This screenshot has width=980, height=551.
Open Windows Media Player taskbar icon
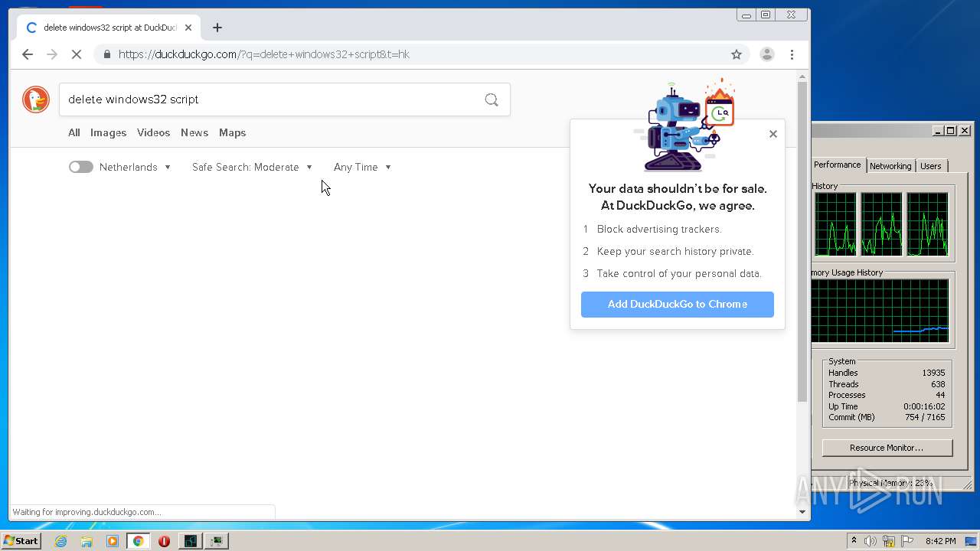coord(113,541)
